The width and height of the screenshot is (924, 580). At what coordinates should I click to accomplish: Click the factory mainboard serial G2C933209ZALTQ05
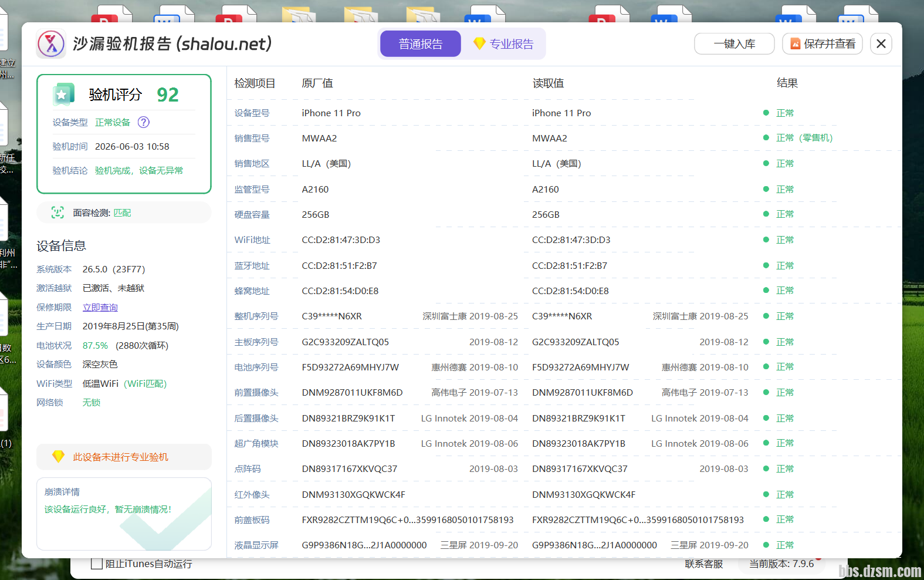[x=346, y=342]
